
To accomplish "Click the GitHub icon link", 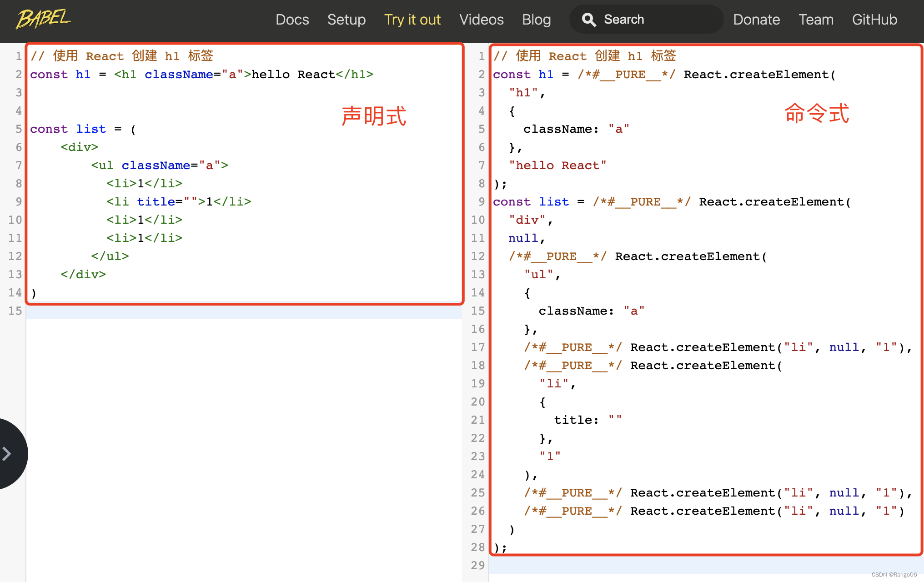I will coord(875,18).
